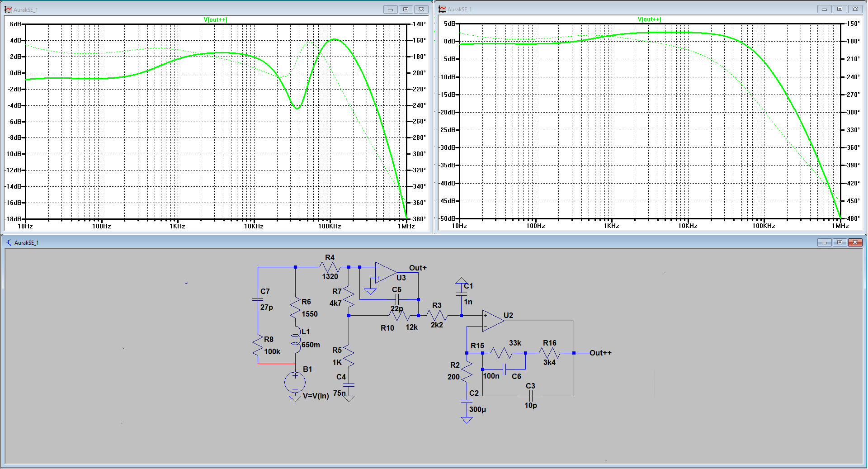868x469 pixels.
Task: Select resistor R16 symbol
Action: click(550, 353)
